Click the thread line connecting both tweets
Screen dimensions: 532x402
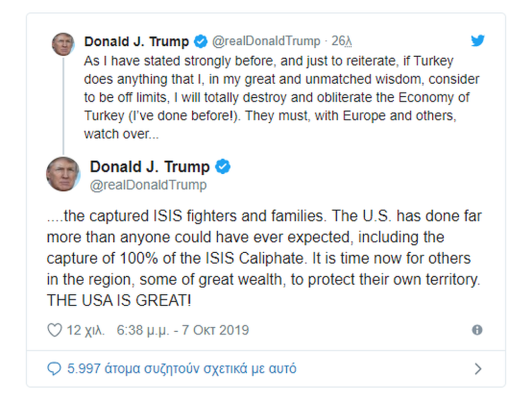[63, 104]
